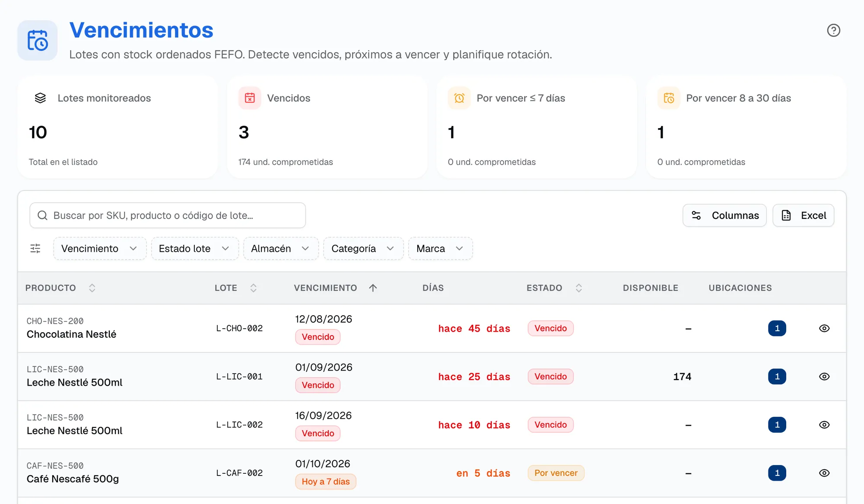The image size is (864, 504).
Task: Click 'en 5 días' text
Action: click(483, 473)
